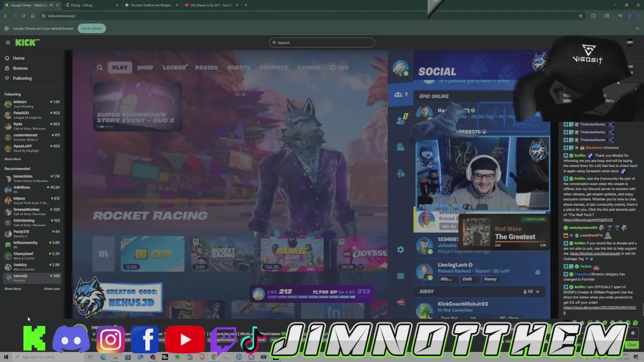Click Set as default button
The width and height of the screenshot is (644, 362).
[92, 29]
